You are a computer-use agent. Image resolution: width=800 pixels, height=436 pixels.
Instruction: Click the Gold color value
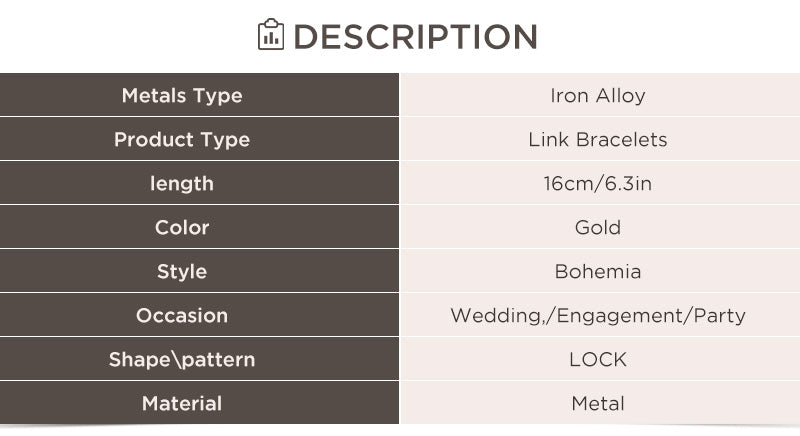[597, 227]
